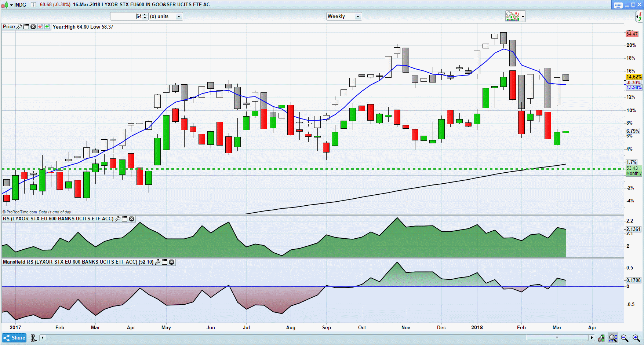Click the Sep label on the time axis
This screenshot has width=644, height=345.
click(326, 327)
